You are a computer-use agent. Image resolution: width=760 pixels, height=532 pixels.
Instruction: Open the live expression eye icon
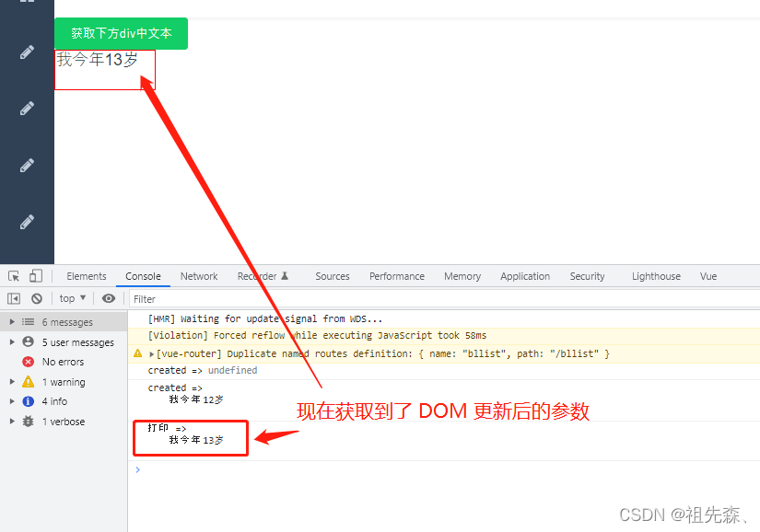pyautogui.click(x=109, y=298)
